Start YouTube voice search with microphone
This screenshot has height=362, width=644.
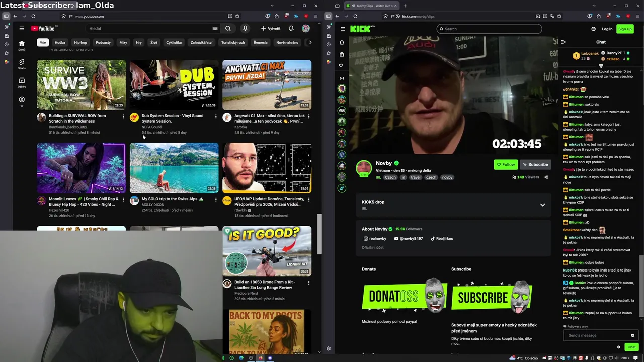coord(245,29)
